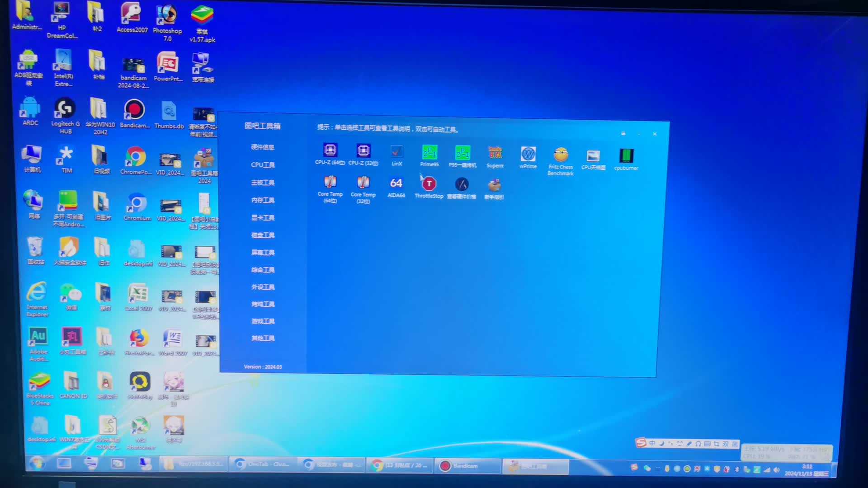Screen dimensions: 868x488
Task: Open the 新手指引 beginner guide
Action: [494, 184]
